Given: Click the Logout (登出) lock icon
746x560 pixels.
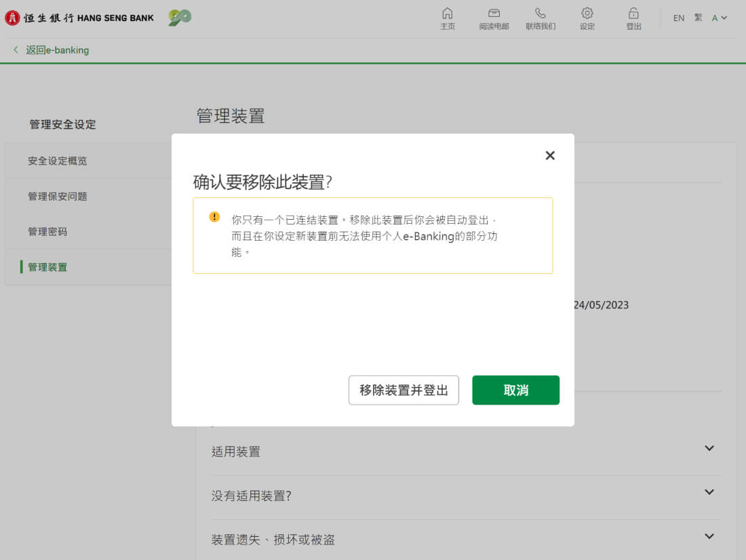Looking at the screenshot, I should pyautogui.click(x=633, y=14).
